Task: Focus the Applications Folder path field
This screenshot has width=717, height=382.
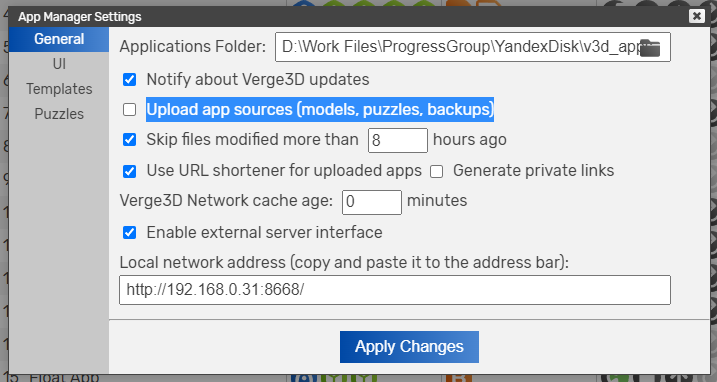Action: pos(472,47)
